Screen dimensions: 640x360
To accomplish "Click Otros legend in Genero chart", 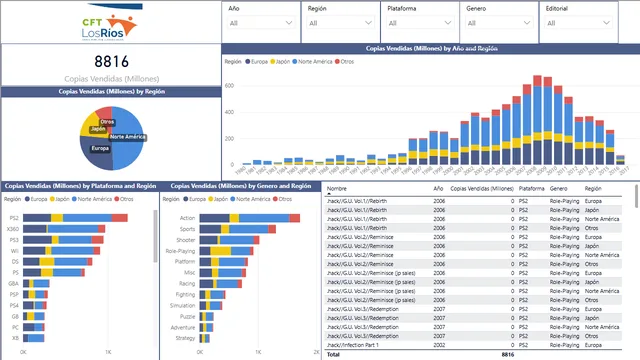I will click(282, 199).
